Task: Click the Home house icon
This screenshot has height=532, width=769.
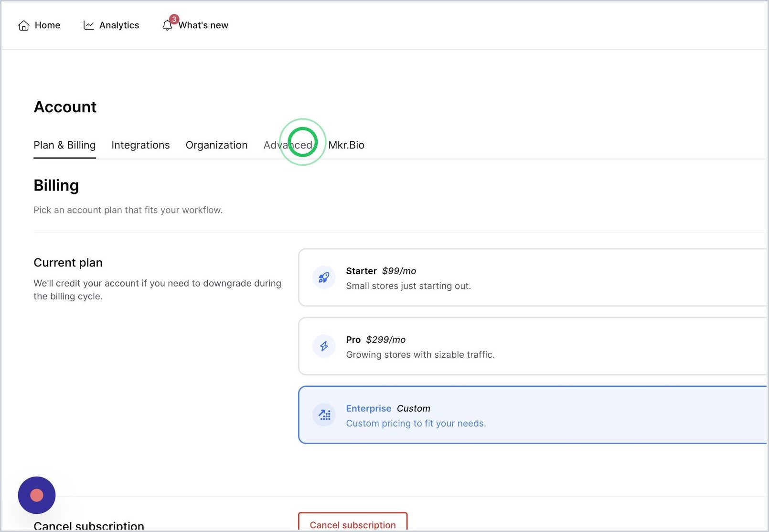Action: 23,25
